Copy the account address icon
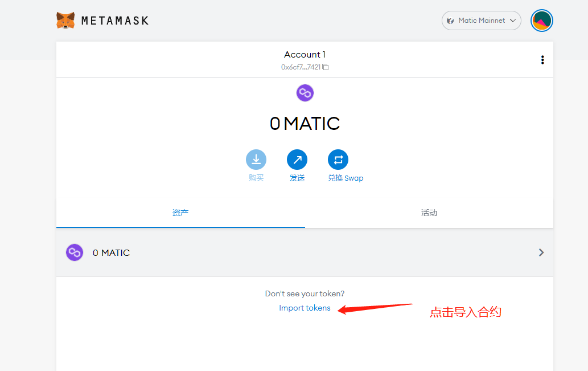Viewport: 588px width, 371px height. pyautogui.click(x=326, y=67)
